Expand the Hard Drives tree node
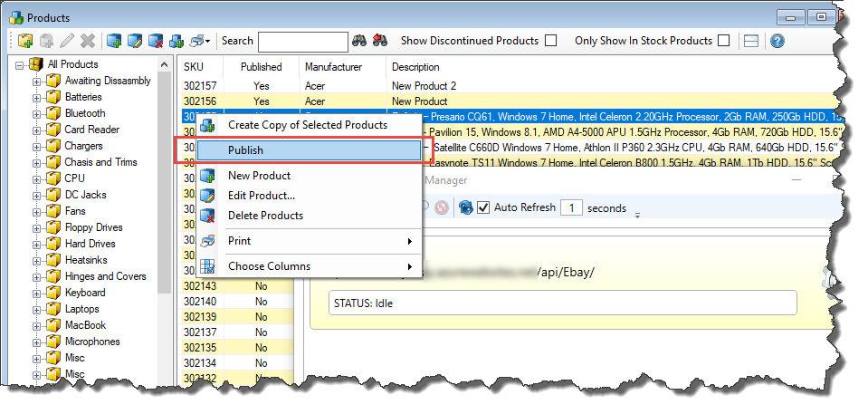 point(37,245)
